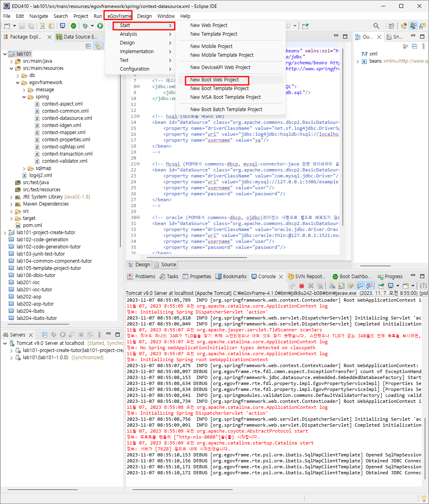Click the green Run button in toolbar
The image size is (429, 504).
pyautogui.click(x=100, y=26)
